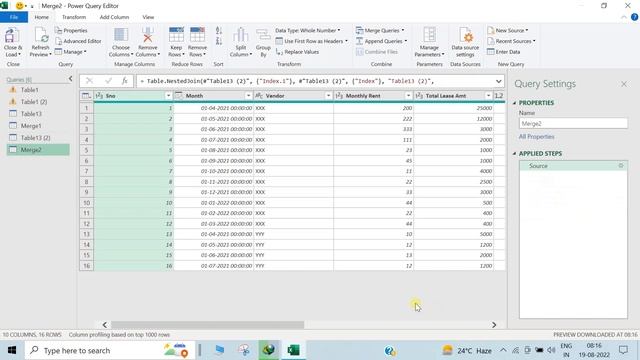
Task: Cancel the formula edit with the X icon
Action: pyautogui.click(x=89, y=81)
